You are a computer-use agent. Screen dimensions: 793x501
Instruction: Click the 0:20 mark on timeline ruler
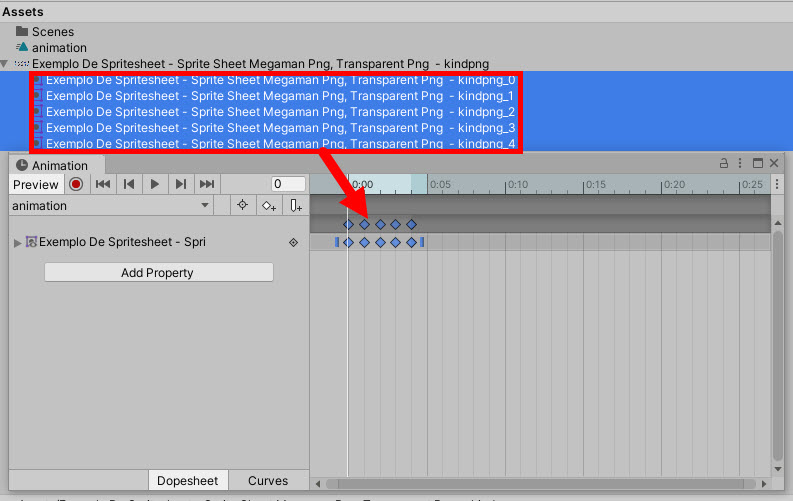click(674, 185)
